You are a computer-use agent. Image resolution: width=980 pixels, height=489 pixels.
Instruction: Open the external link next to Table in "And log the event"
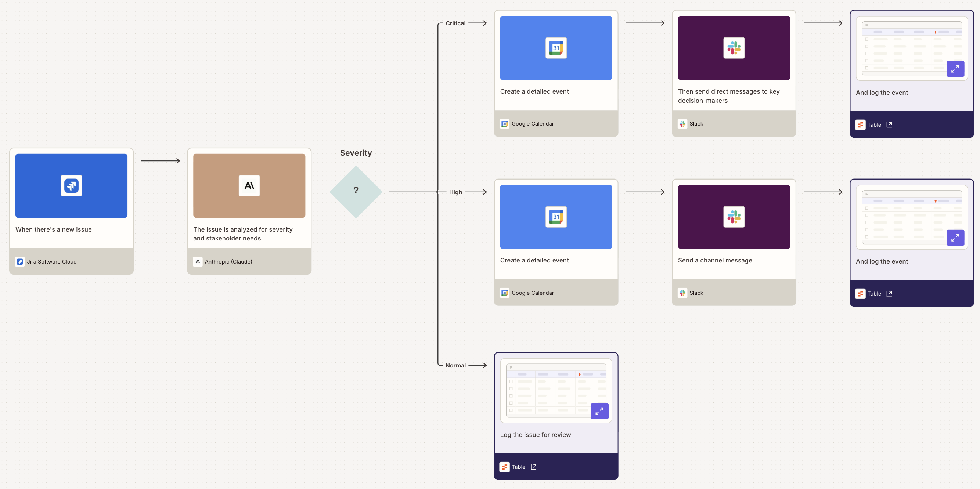[889, 125]
